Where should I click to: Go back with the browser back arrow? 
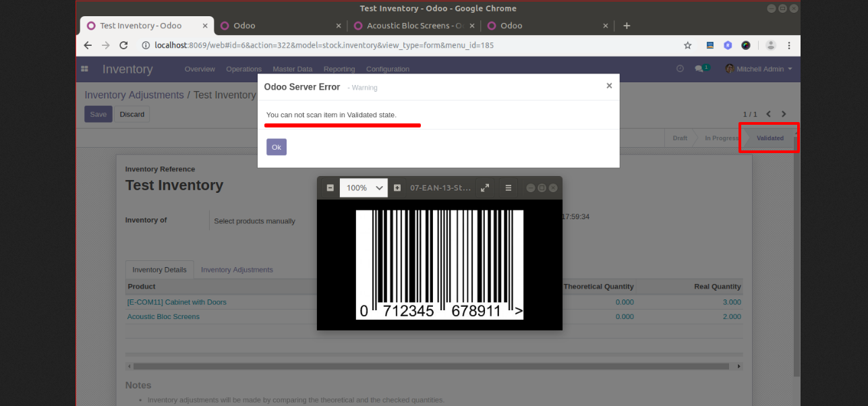(x=88, y=45)
